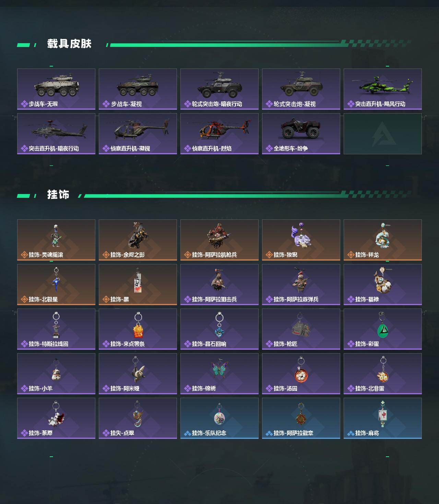439x504 pixels.
Task: Choose the 挂饰-汤圆 bowl charm
Action: pos(301,374)
